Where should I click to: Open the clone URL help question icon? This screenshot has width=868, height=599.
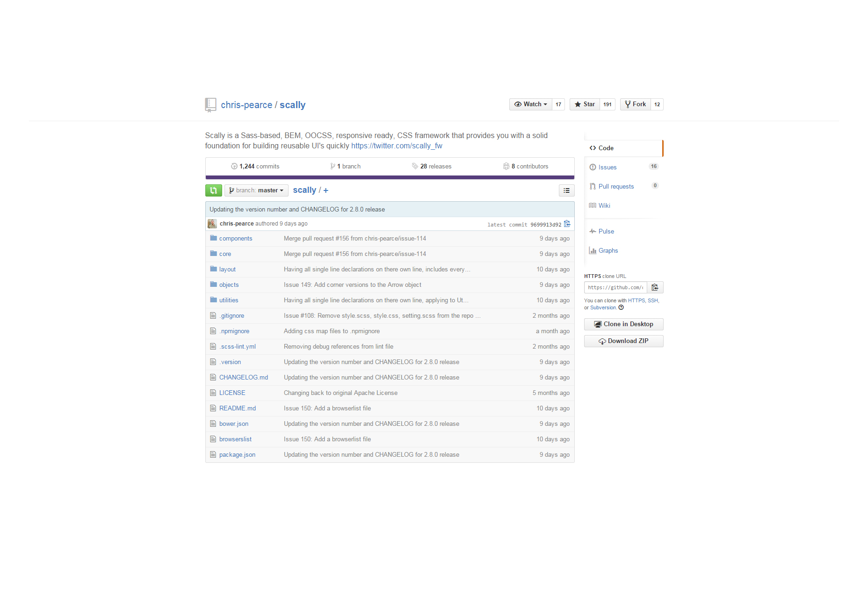(621, 308)
